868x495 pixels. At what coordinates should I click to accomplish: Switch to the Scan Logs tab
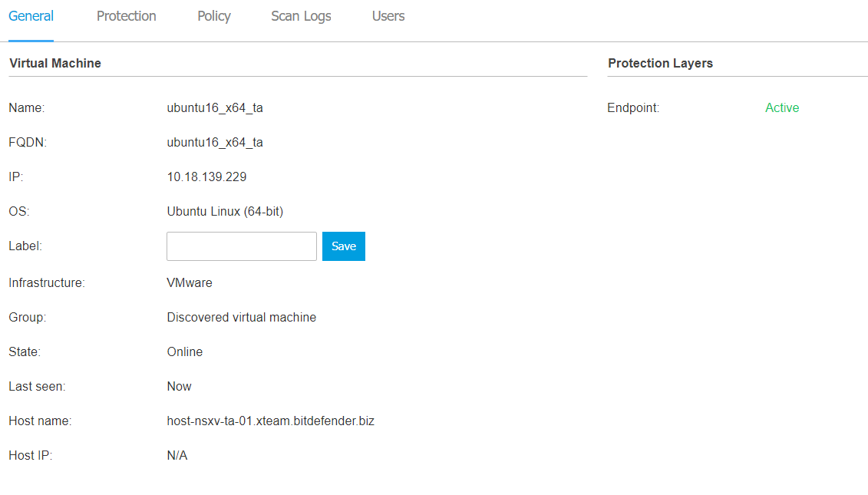(300, 15)
